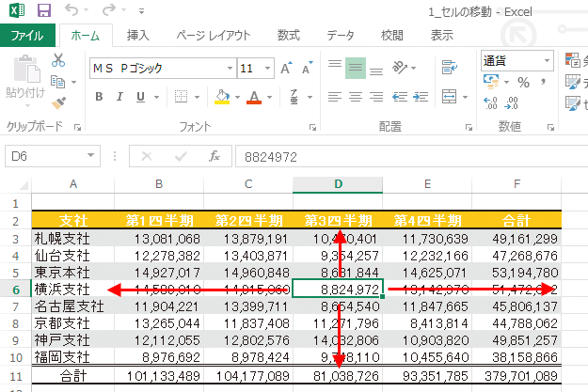
Task: Click the Increase Decimal icon
Action: click(x=490, y=102)
